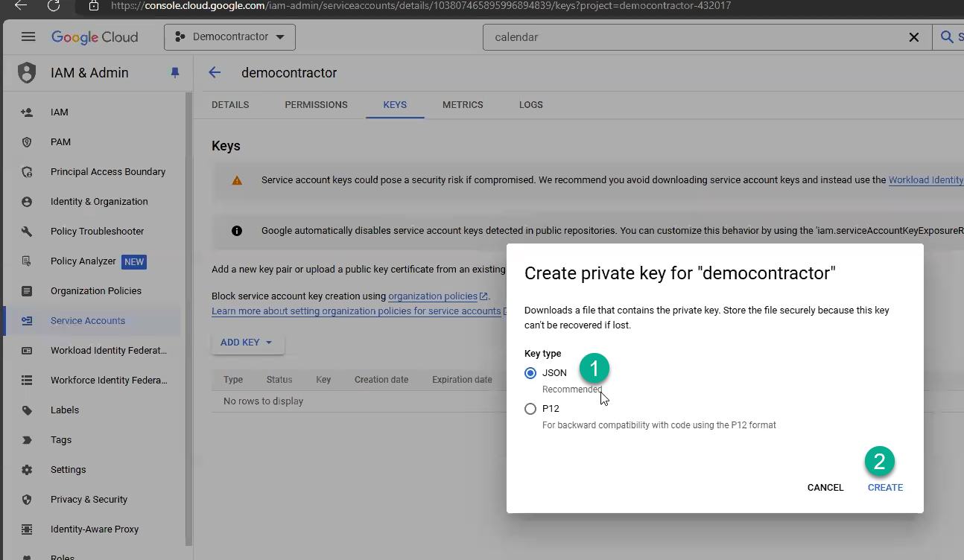
Task: Click the sidebar vertical scrollbar
Action: (188, 319)
